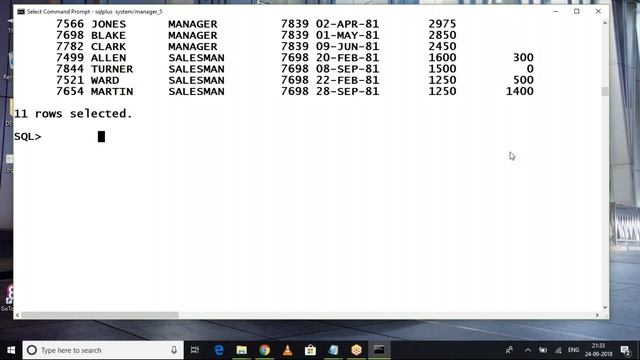Click hire date 08-SEP-81

pos(347,69)
